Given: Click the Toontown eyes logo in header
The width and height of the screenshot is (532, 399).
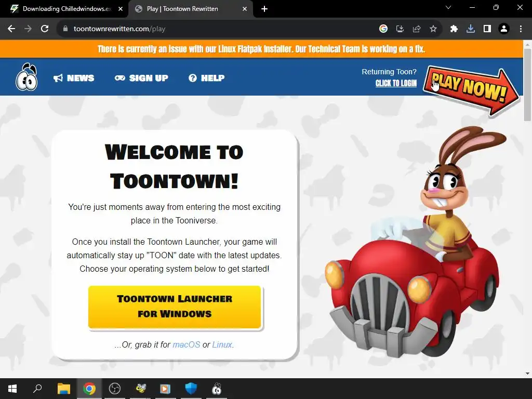Looking at the screenshot, I should coord(26,77).
